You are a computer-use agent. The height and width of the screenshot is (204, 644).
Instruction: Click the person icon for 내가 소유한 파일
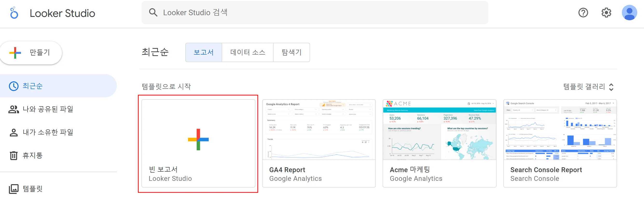(x=13, y=132)
